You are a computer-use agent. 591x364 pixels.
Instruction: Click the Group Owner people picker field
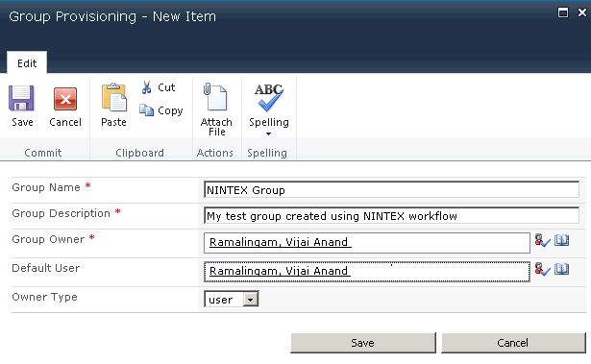tap(367, 243)
